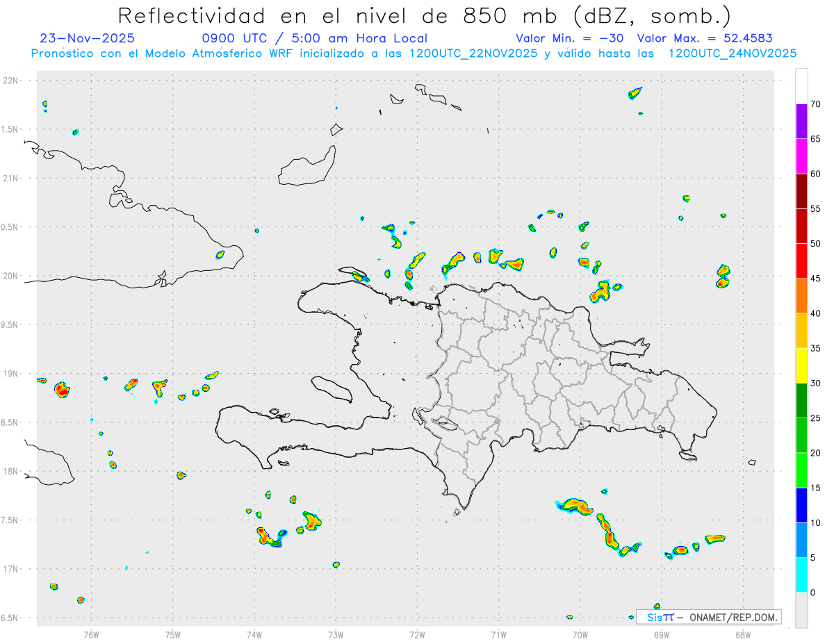Pick the dark green 25–30 dBZ band
The height and width of the screenshot is (644, 834).
[801, 401]
